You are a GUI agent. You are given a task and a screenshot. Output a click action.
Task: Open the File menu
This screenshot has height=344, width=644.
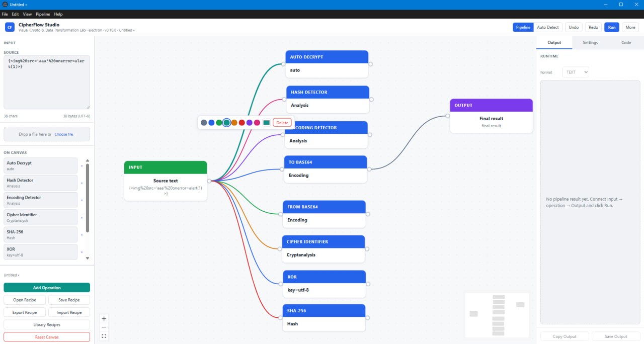(x=5, y=14)
